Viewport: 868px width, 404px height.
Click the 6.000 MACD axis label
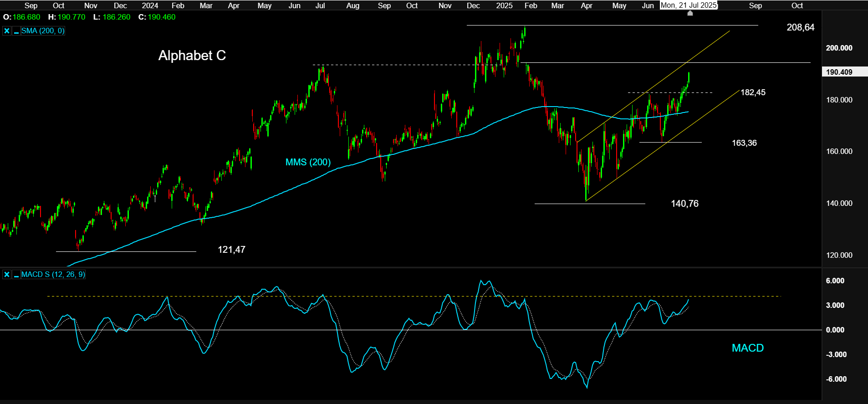(x=835, y=281)
